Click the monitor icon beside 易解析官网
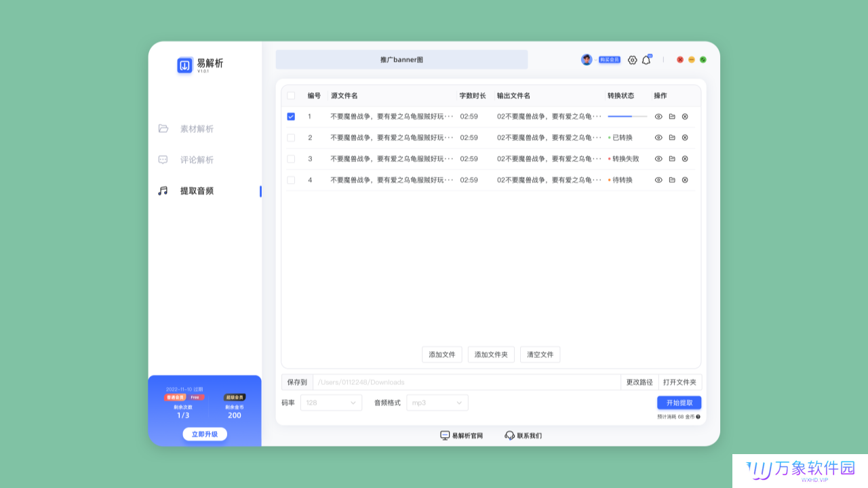The height and width of the screenshot is (488, 868). 445,435
